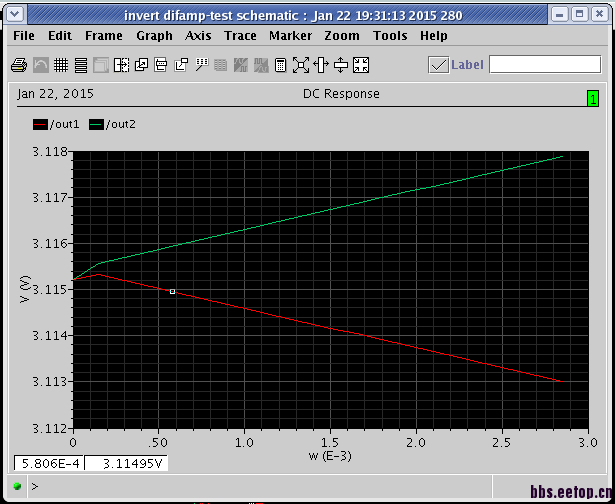Screen dimensions: 615x504
Task: Open the File menu
Action: pyautogui.click(x=24, y=36)
